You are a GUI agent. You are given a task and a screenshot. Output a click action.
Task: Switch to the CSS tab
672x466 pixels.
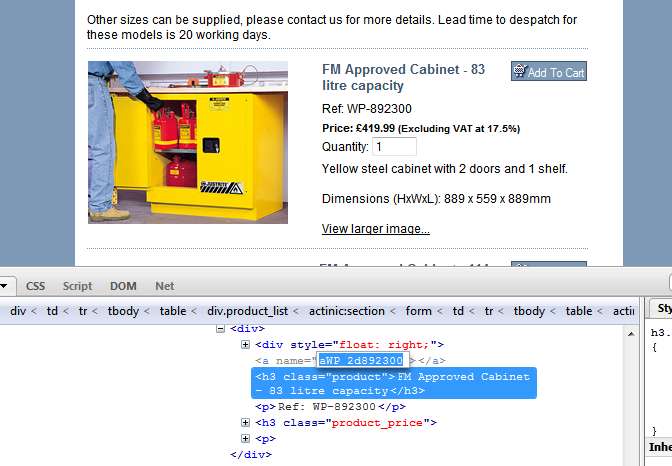(x=35, y=286)
